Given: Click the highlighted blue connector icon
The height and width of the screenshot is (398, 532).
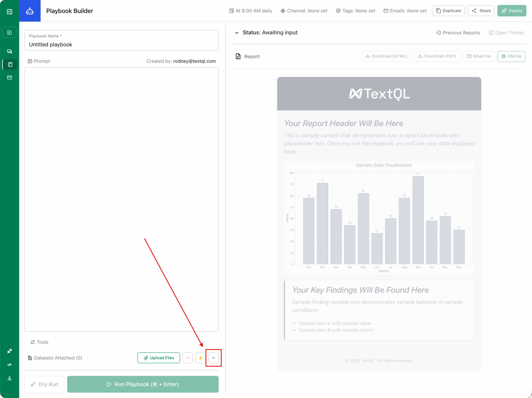Looking at the screenshot, I should click(213, 358).
